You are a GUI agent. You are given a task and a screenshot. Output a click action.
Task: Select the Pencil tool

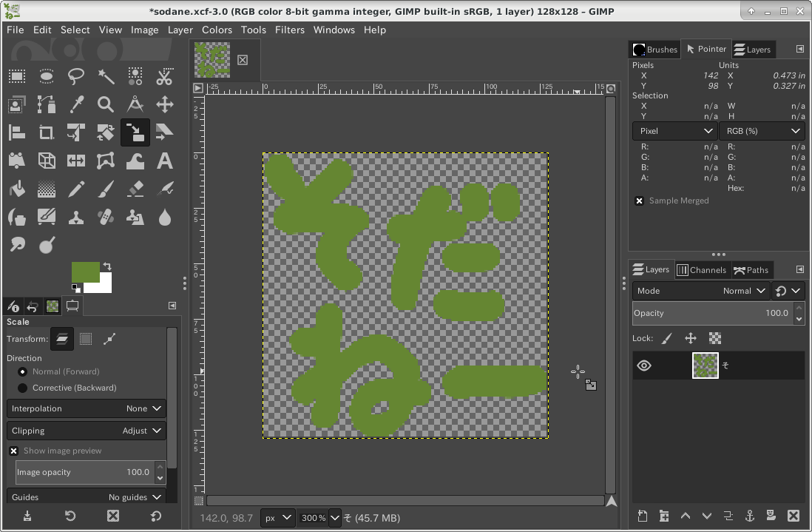(76, 189)
